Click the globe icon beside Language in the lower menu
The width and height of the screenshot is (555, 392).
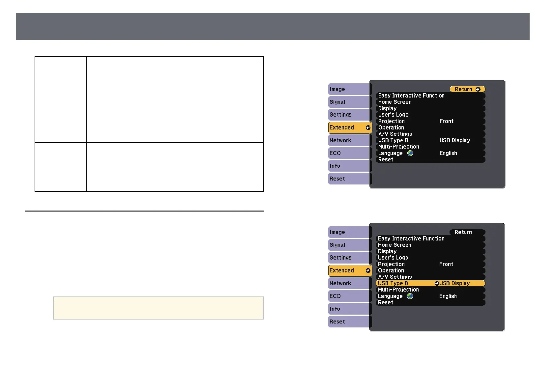410,296
